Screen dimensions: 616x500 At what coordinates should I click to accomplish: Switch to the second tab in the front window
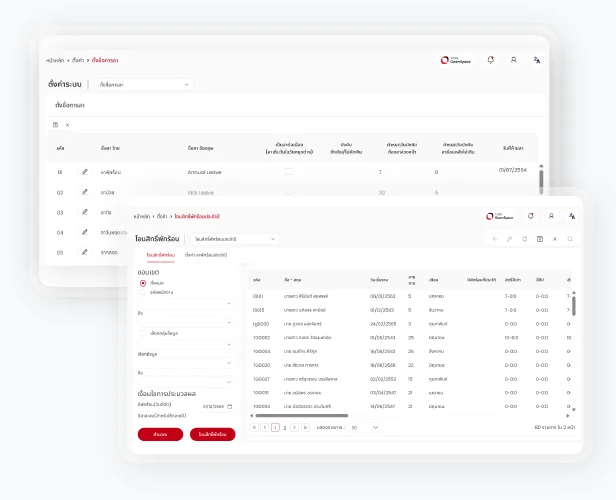(x=206, y=255)
